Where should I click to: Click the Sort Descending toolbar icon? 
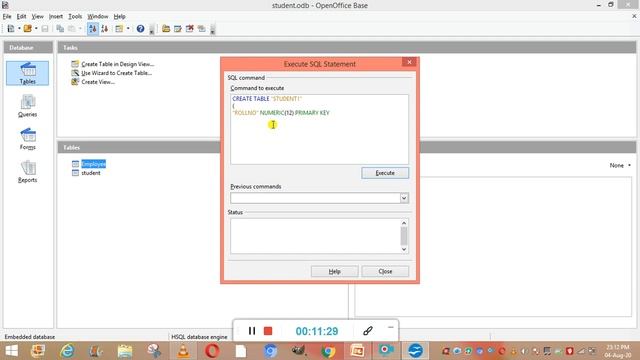tap(104, 29)
